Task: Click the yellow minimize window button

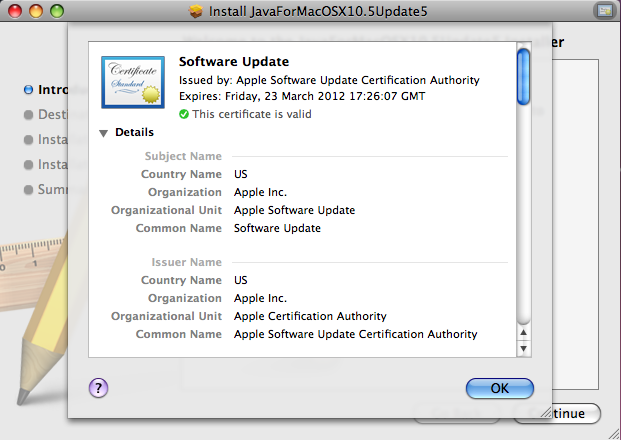Action: tap(36, 11)
